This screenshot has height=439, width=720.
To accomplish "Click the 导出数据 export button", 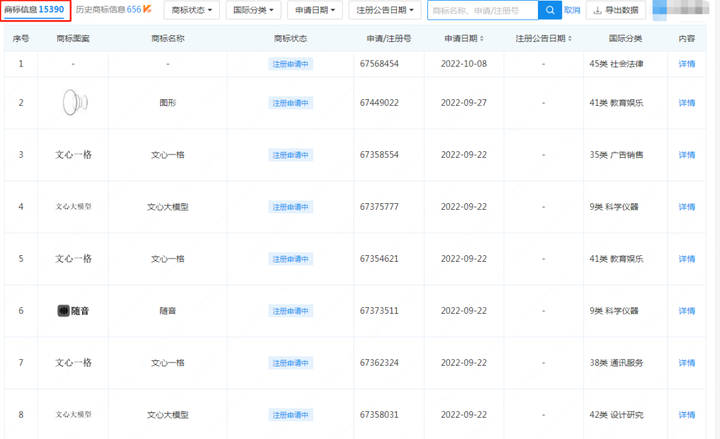I will click(616, 10).
